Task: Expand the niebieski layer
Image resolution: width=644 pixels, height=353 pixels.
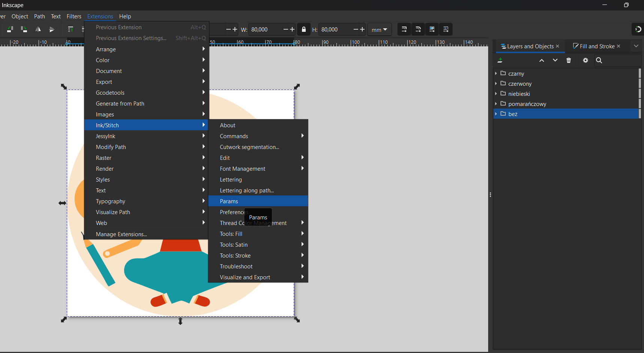Action: pyautogui.click(x=496, y=94)
